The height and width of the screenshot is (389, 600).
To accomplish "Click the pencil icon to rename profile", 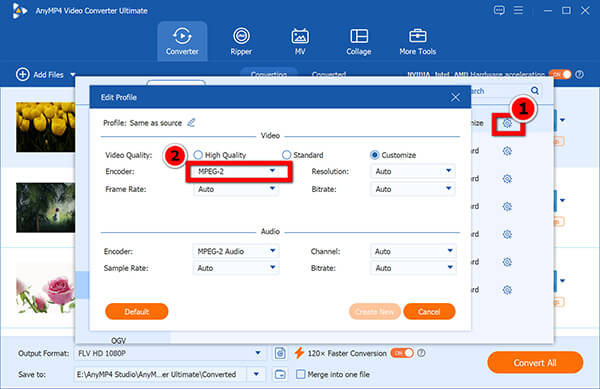I will tap(191, 122).
